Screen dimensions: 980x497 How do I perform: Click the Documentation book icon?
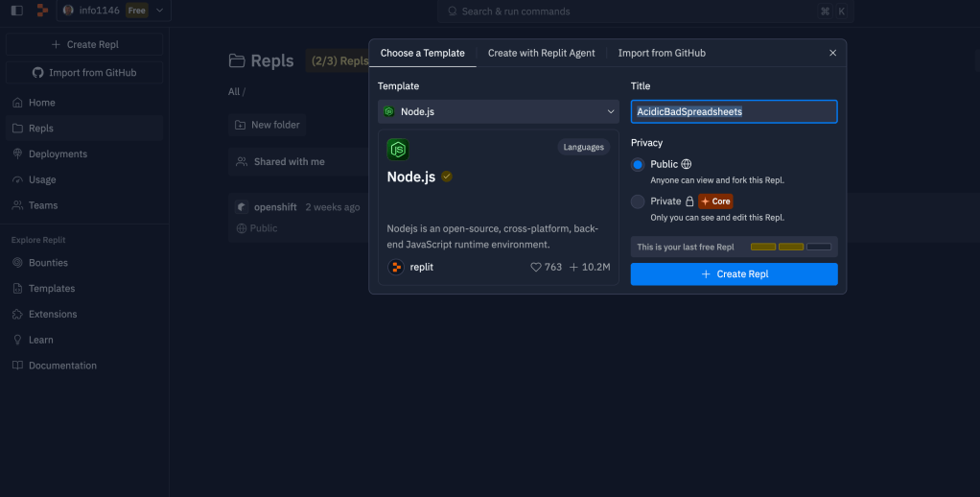coord(17,366)
